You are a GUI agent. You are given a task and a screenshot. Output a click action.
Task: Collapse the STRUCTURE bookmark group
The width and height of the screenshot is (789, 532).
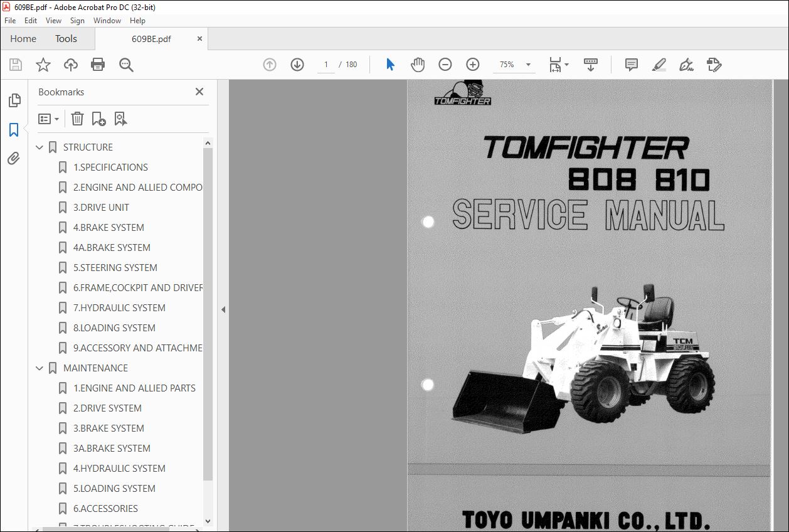click(x=40, y=147)
